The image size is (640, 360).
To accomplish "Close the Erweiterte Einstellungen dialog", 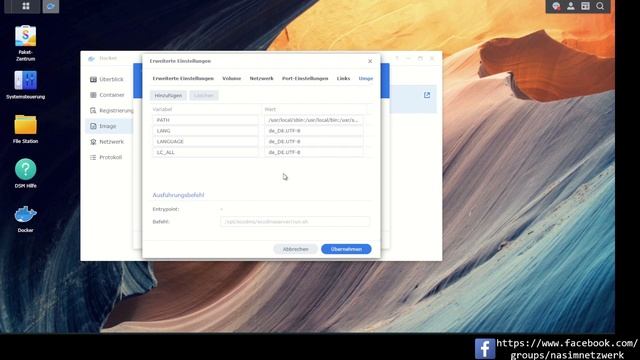I will pos(370,61).
